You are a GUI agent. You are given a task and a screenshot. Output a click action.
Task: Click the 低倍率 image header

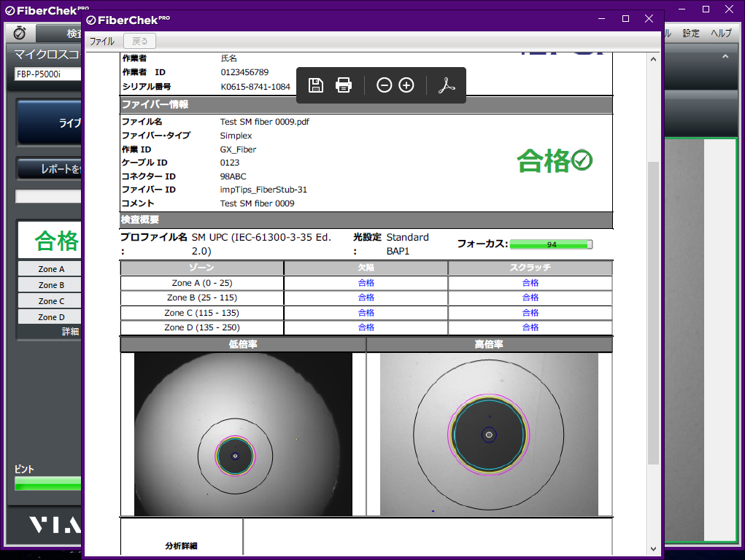tap(243, 344)
